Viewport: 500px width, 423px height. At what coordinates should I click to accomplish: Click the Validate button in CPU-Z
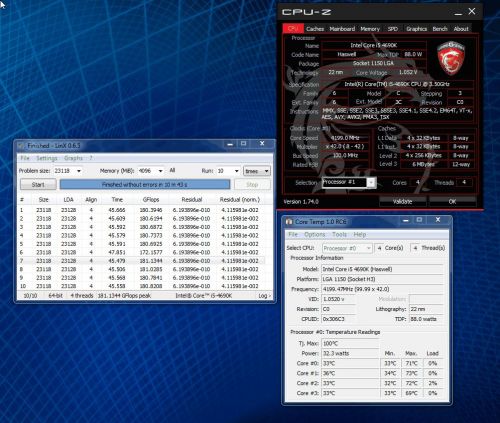tap(403, 201)
